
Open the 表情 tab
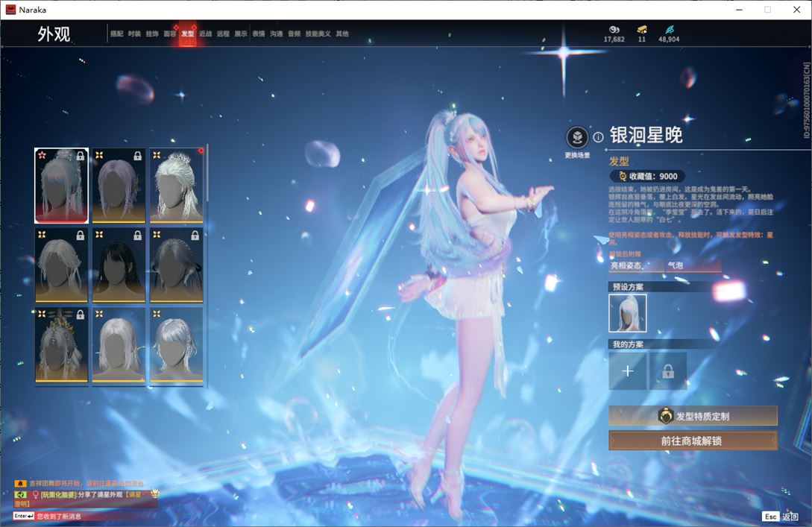pos(259,34)
